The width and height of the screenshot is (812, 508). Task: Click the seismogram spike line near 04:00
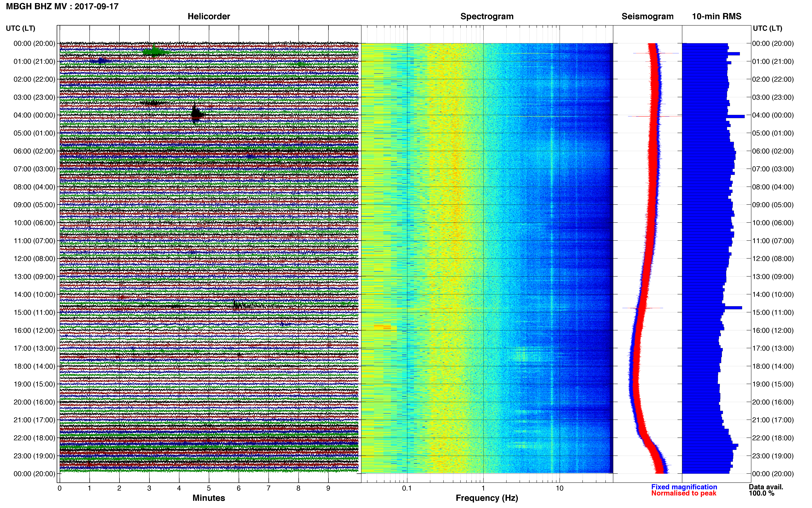(x=655, y=116)
